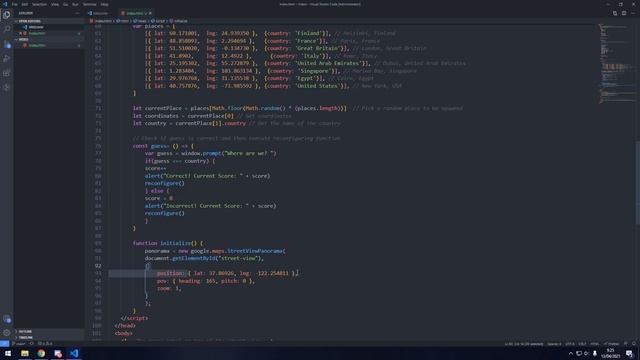Screen dimensions: 640x360
Task: Open the Windows notification center icon
Action: pos(629,353)
